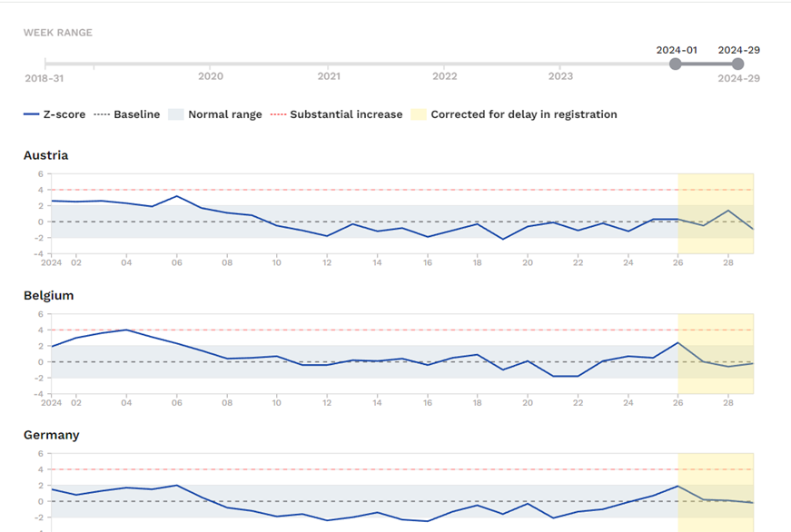Click the 2021 mark on week range track

click(x=329, y=64)
